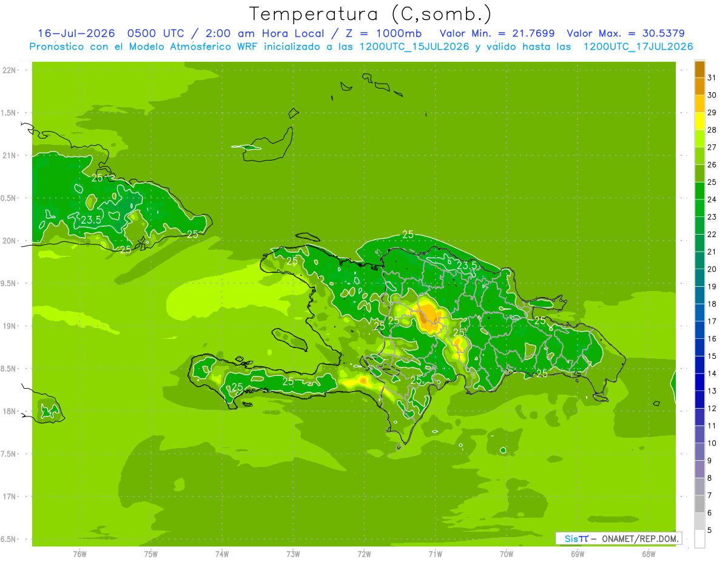Click 'Valor Min. = 21.7699' value
This screenshot has height=562, width=728.
coord(497,33)
